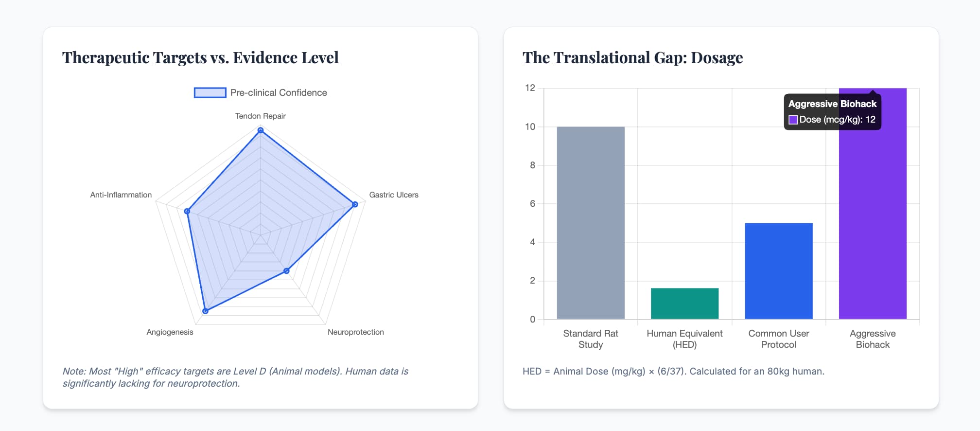Image resolution: width=980 pixels, height=431 pixels.
Task: Click The Translational Gap: Dosage heading
Action: coord(632,57)
